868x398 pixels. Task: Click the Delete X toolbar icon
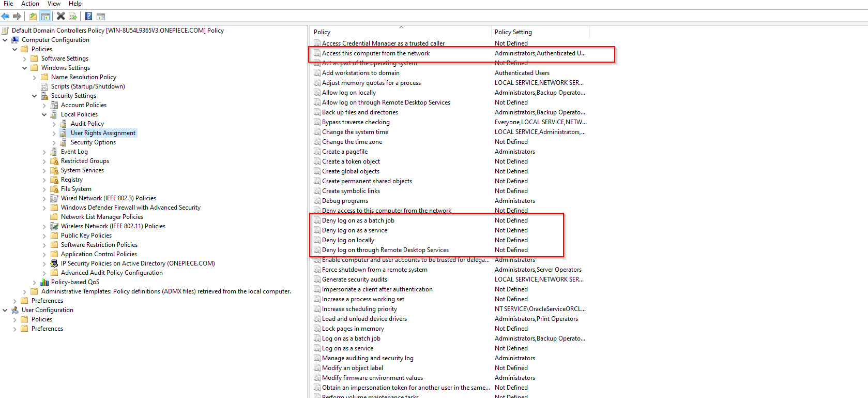(x=61, y=17)
